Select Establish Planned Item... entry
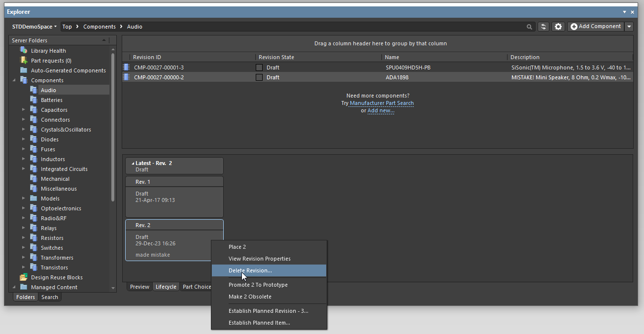Screen dimensions: 644x334 click(269, 323)
